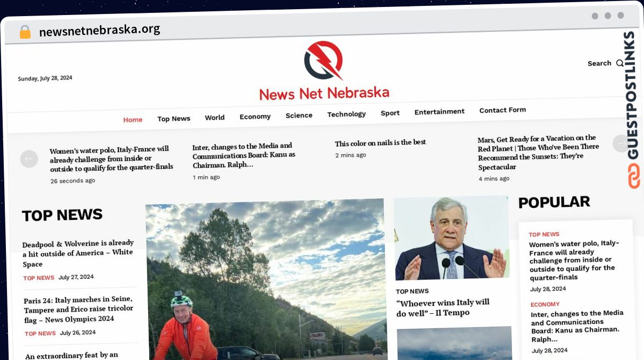
Task: Open 'This color on nails is the best'
Action: [380, 143]
